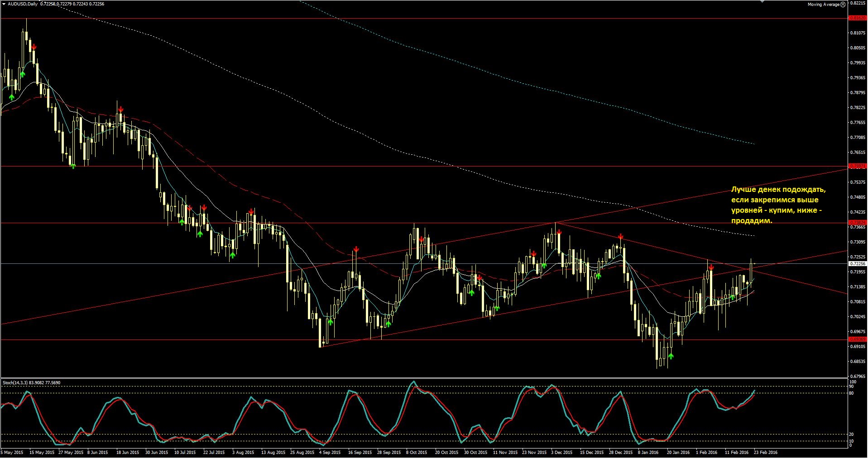Click the Moving Average indicator label
Screen dimensions: 868x458
click(x=823, y=5)
